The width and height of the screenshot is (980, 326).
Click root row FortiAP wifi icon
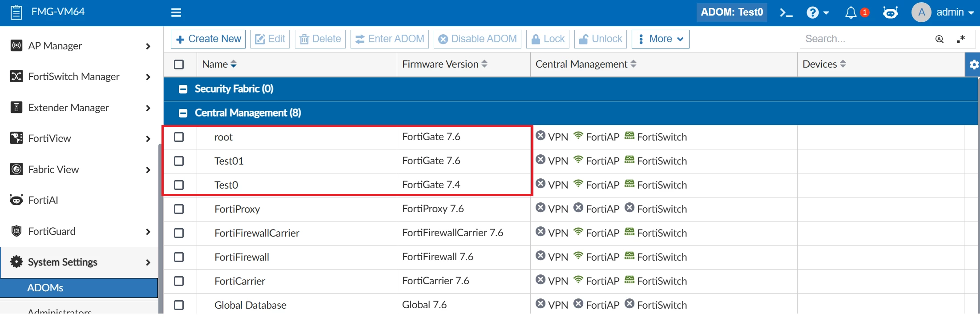click(x=578, y=136)
